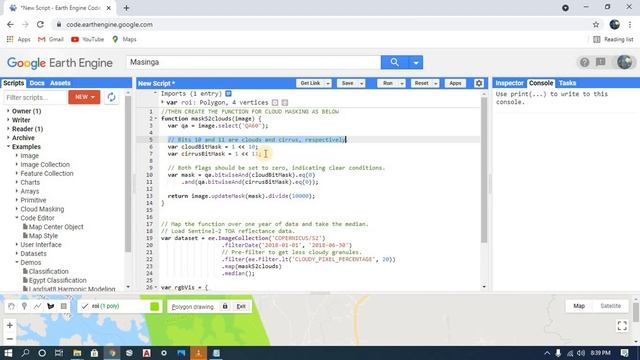Collapse the Code Editor examples
The width and height of the screenshot is (640, 360).
click(x=17, y=218)
